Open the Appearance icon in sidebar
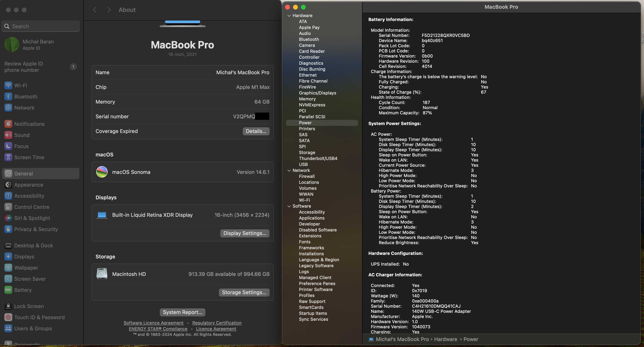 point(8,185)
